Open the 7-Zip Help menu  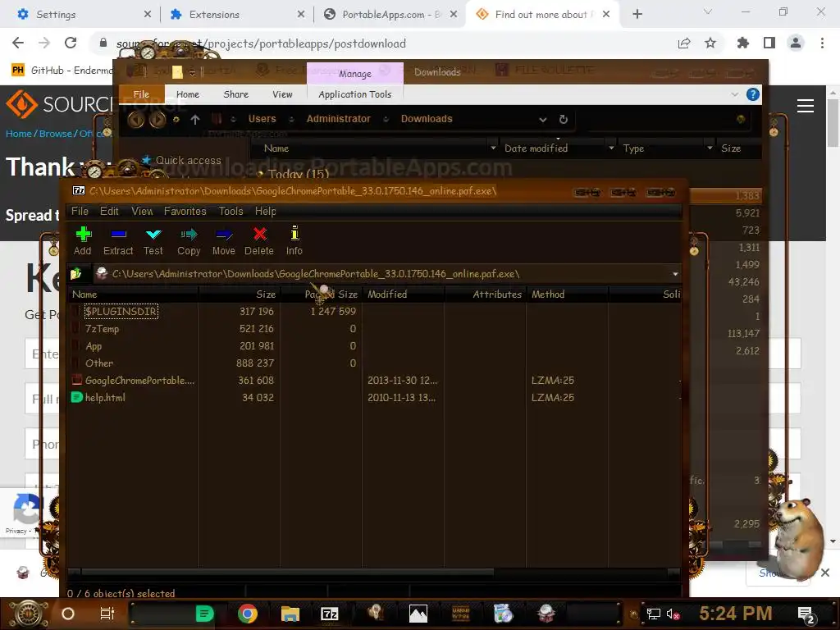point(265,211)
